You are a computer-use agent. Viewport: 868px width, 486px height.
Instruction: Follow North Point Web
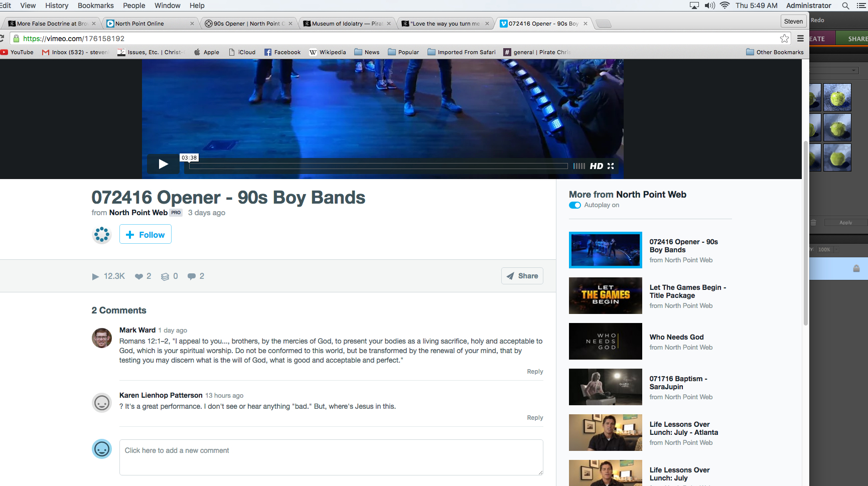pyautogui.click(x=146, y=234)
